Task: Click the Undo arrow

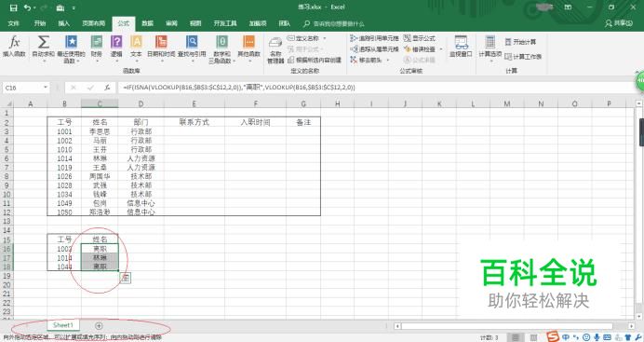Action: (27, 7)
